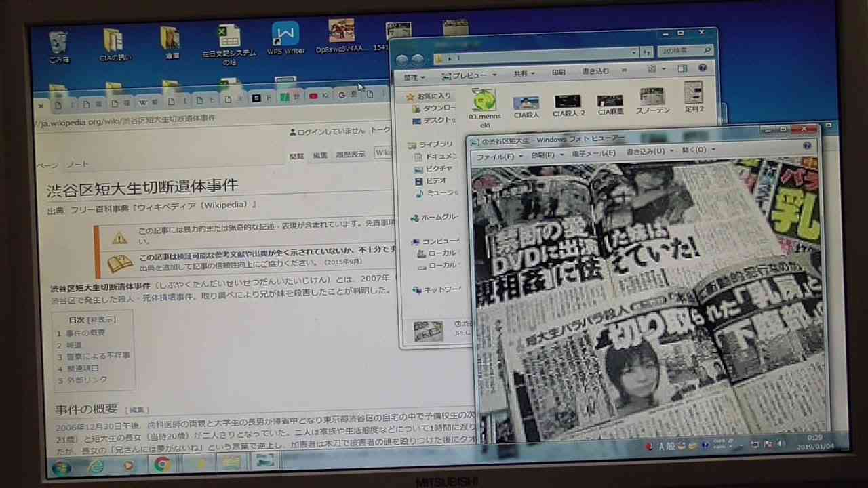Click the Explorer help question mark icon
The width and height of the screenshot is (868, 488).
pyautogui.click(x=703, y=67)
